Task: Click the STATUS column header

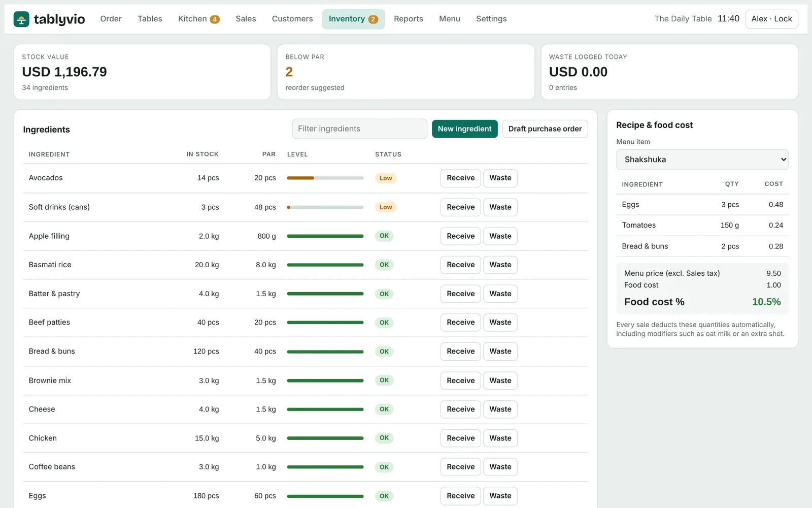Action: coord(388,154)
